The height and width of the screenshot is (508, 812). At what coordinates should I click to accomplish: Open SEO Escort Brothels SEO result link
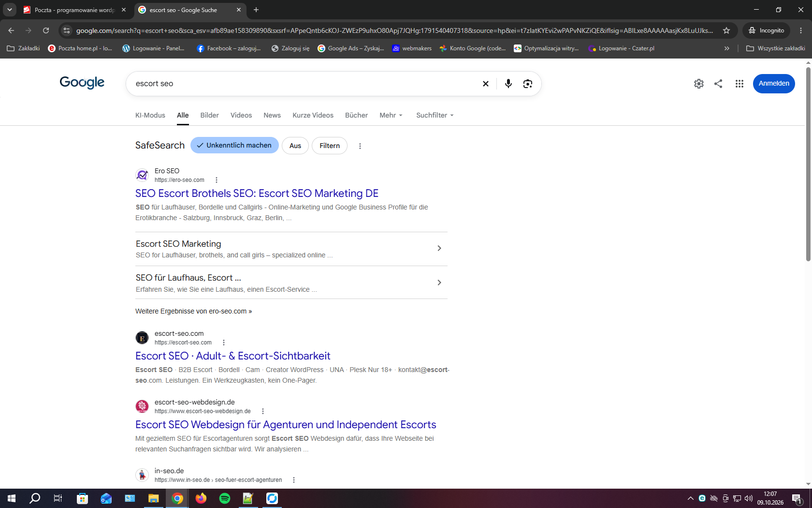coord(257,194)
